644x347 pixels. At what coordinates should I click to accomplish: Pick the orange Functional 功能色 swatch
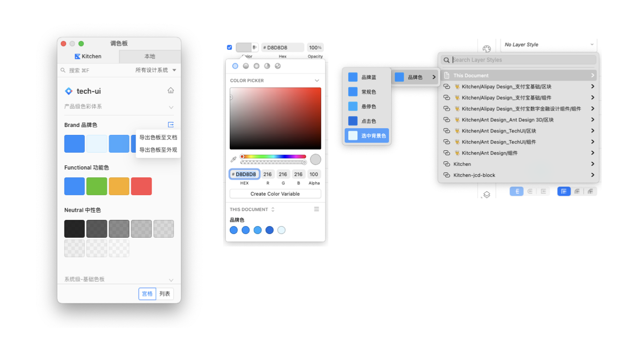coord(119,186)
